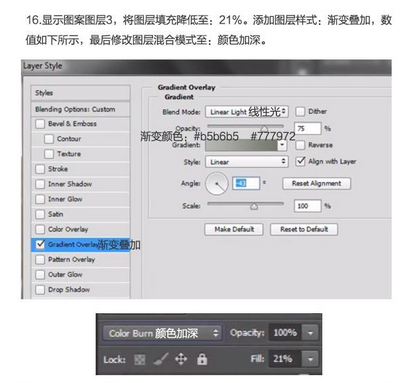The height and width of the screenshot is (383, 400).
Task: Enable the Reverse checkbox
Action: 300,145
